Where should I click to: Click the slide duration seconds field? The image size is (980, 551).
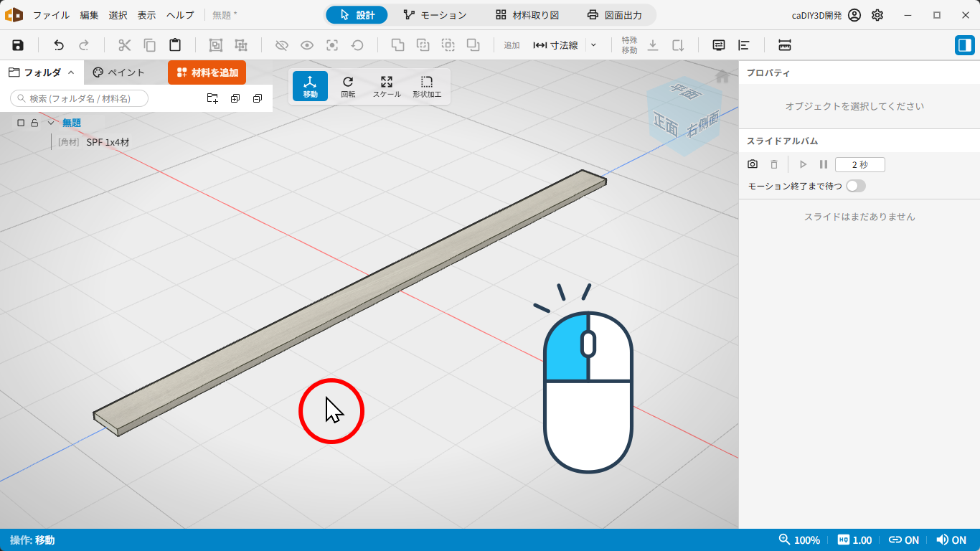pos(860,164)
